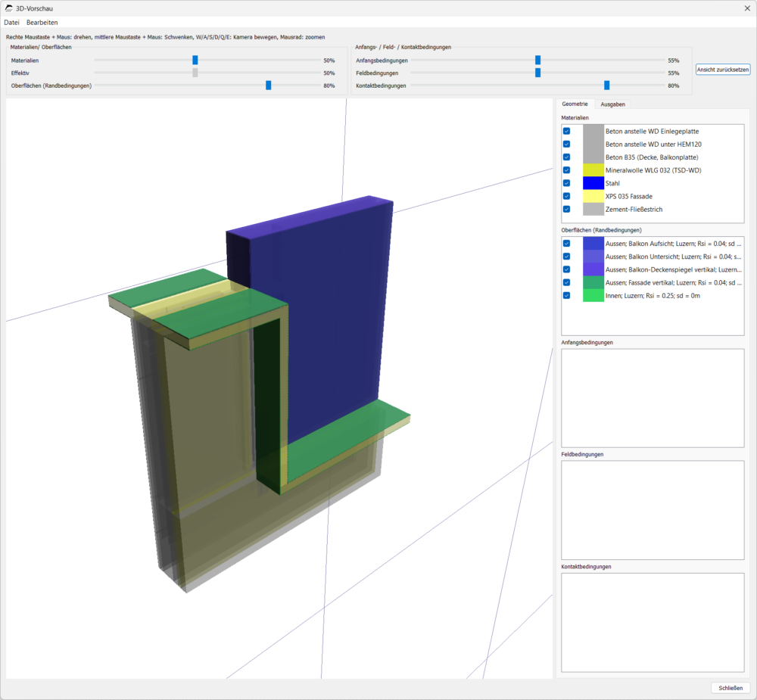The width and height of the screenshot is (757, 700).
Task: Uncheck Beton anstelle WD Einlegeplatte
Action: [x=567, y=131]
